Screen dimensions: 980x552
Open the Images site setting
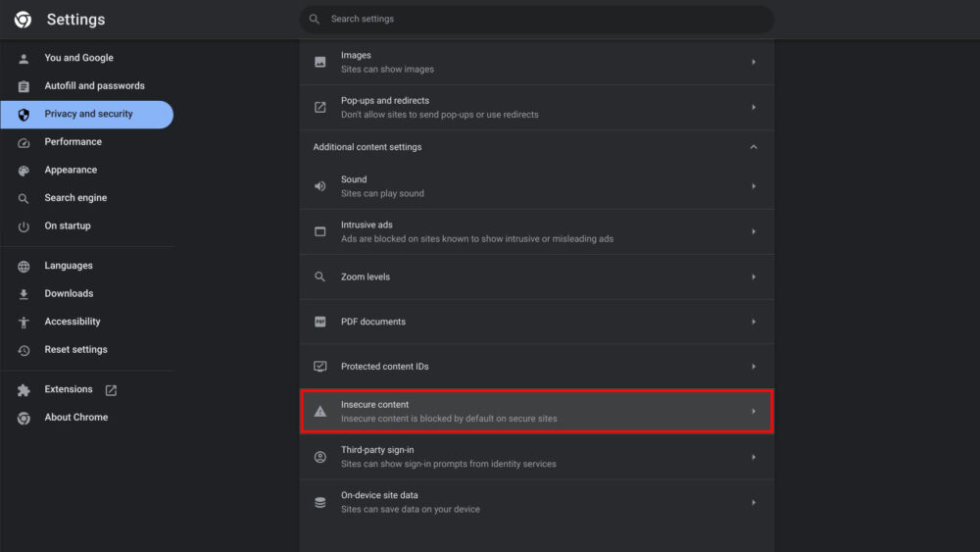coord(537,63)
